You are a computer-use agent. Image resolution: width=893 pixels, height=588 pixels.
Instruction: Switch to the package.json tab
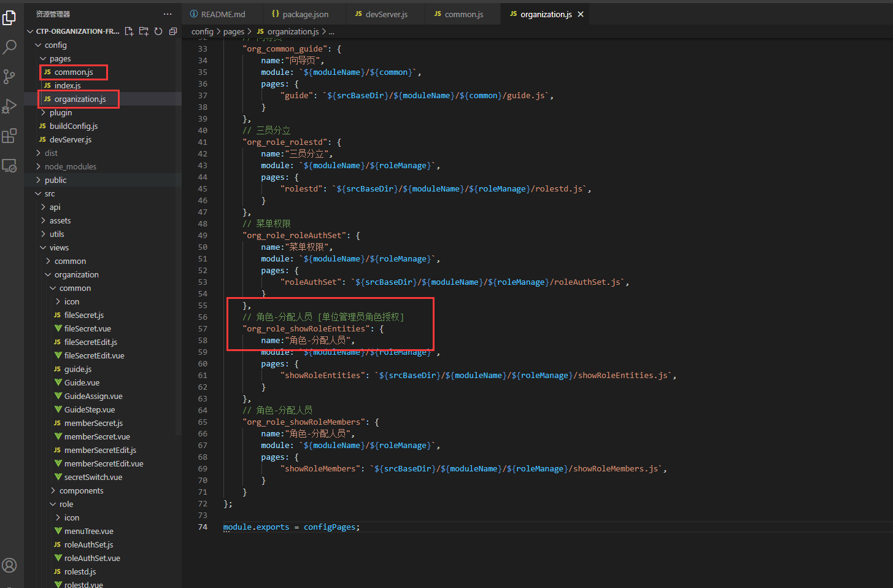305,14
